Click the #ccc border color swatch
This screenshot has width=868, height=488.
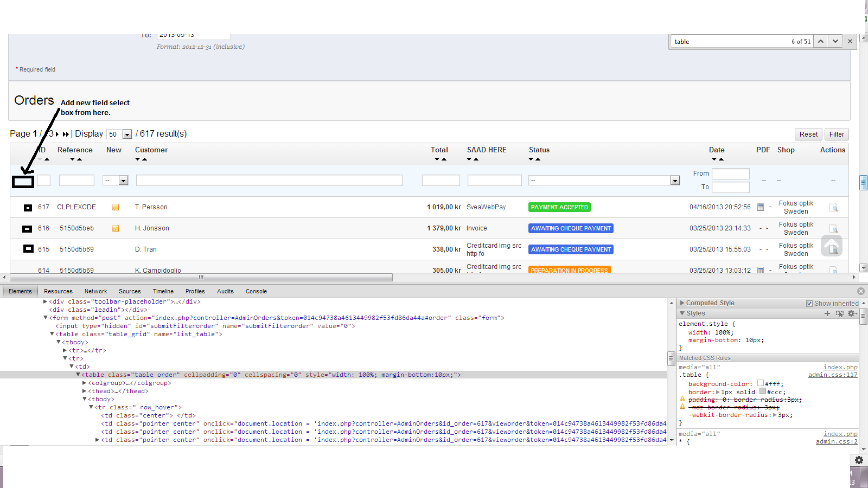pyautogui.click(x=763, y=391)
